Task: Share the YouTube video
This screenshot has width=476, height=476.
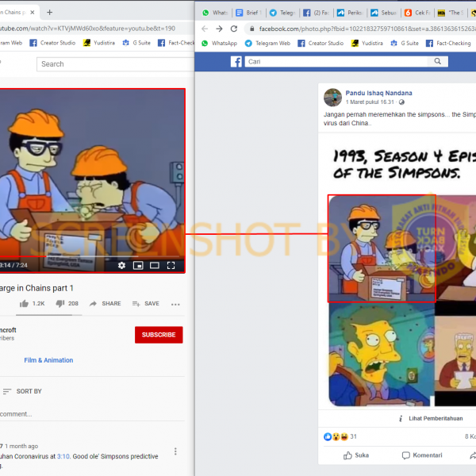Action: coord(105,304)
